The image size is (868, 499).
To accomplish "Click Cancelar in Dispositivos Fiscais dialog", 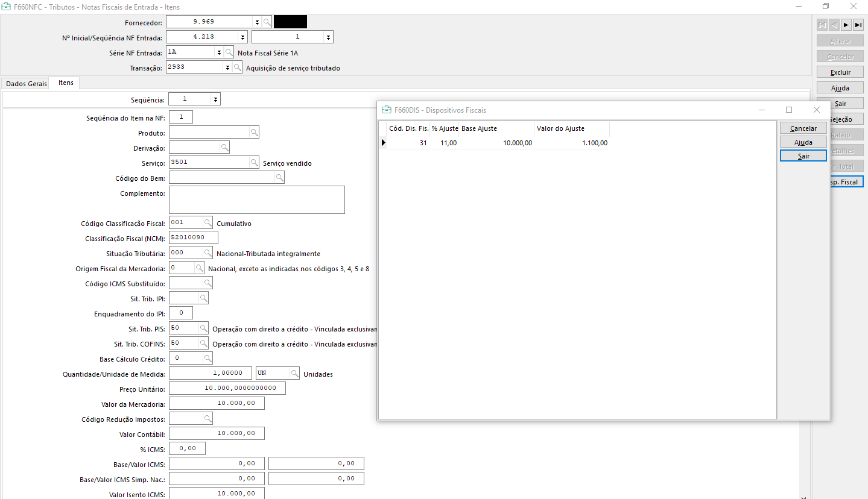I will [803, 128].
